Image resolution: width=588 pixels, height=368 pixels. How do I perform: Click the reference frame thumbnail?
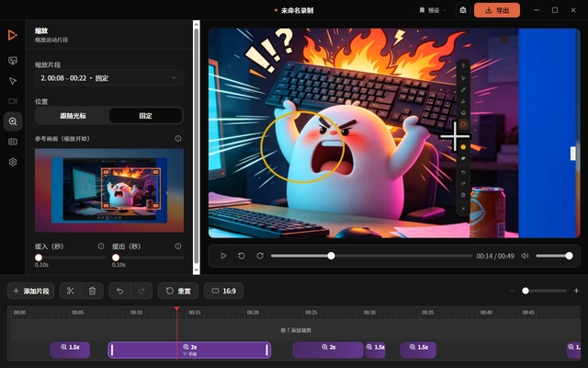coord(109,190)
